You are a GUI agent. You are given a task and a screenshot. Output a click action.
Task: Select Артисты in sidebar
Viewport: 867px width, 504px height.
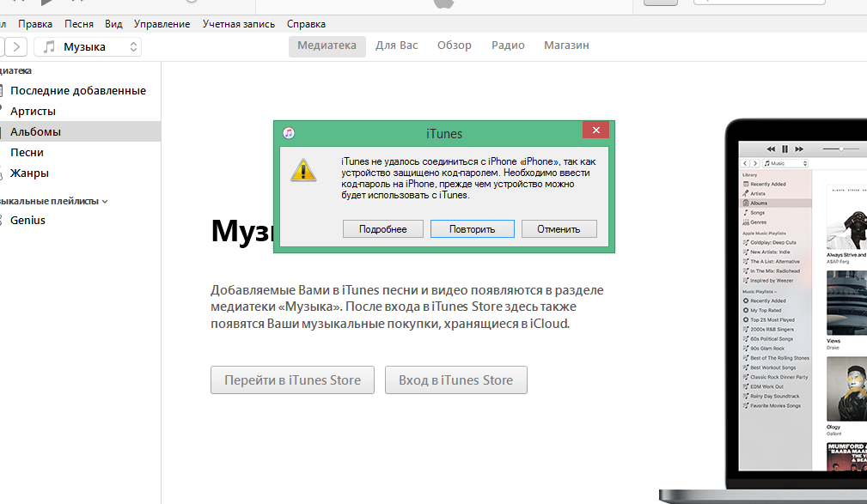(34, 111)
